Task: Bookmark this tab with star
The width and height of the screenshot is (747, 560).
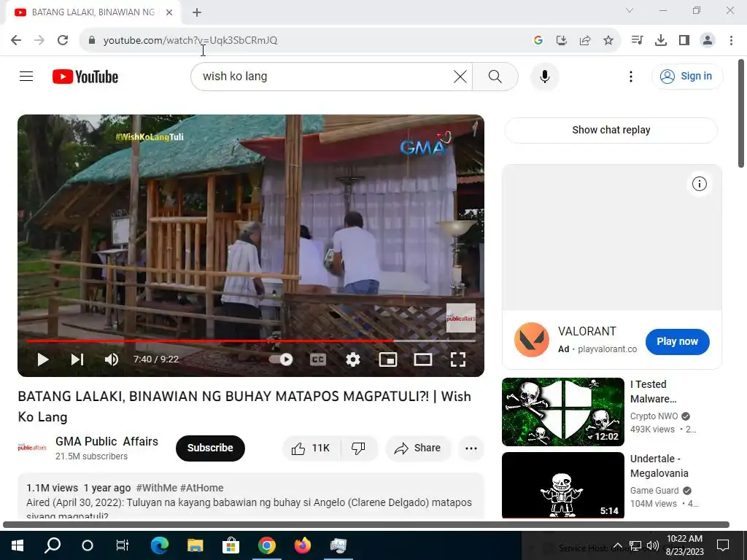Action: tap(608, 40)
